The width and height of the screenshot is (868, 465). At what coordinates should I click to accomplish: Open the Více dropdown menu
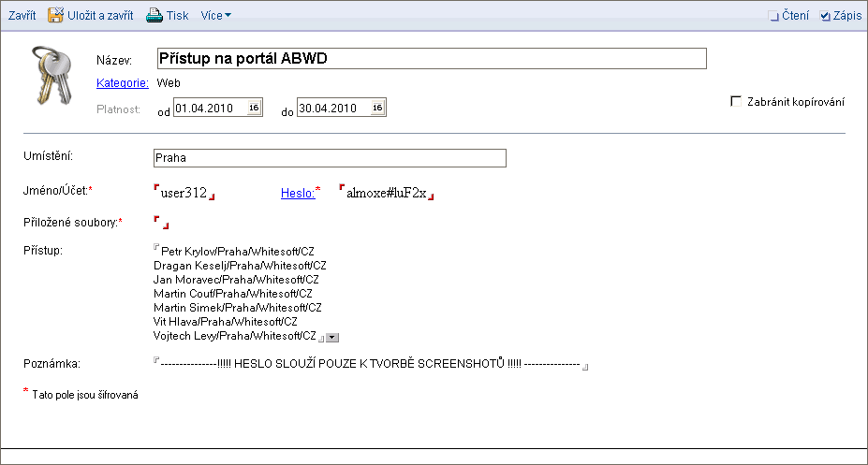pos(215,16)
